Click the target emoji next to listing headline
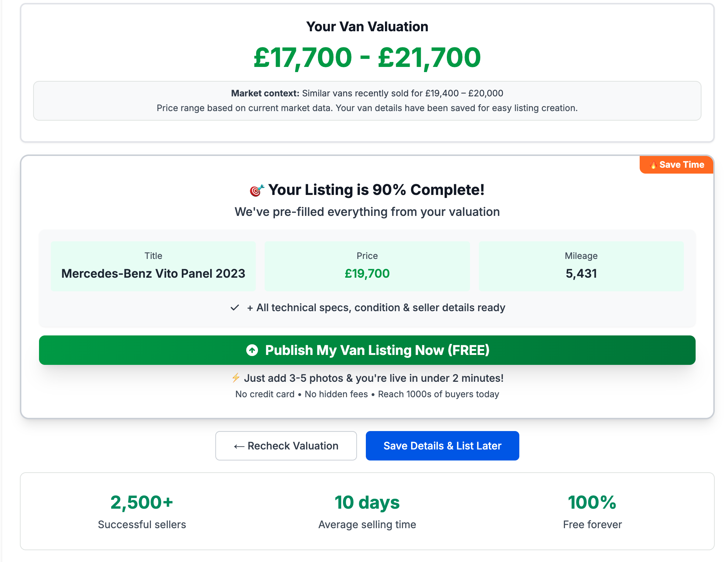The height and width of the screenshot is (562, 728). [257, 190]
